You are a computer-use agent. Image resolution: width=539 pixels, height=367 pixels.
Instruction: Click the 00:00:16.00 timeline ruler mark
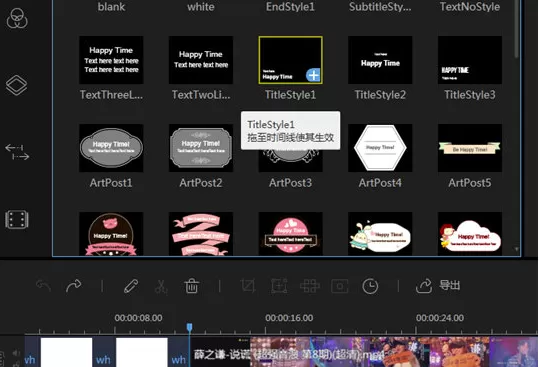[289, 318]
